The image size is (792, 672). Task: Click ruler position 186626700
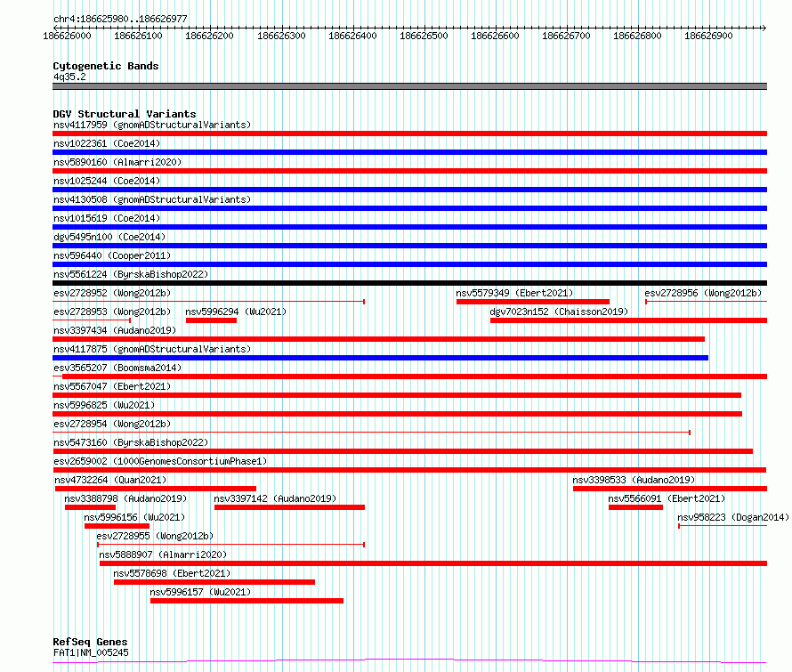click(566, 36)
